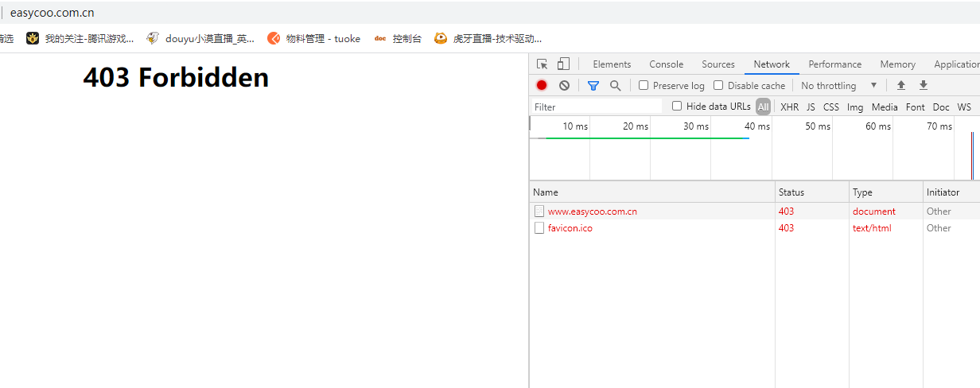Stop recording network log with red button

pyautogui.click(x=542, y=85)
